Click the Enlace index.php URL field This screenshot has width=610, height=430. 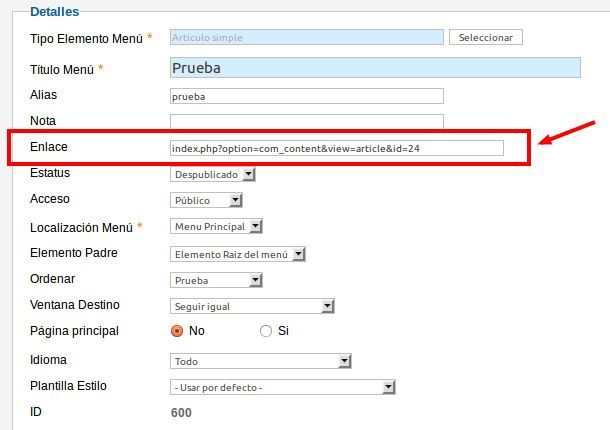tap(337, 148)
